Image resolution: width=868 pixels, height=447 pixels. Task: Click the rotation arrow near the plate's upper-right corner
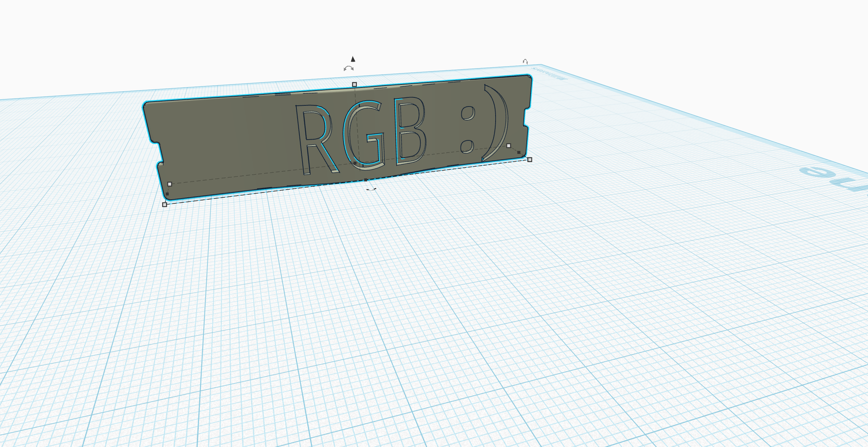525,61
